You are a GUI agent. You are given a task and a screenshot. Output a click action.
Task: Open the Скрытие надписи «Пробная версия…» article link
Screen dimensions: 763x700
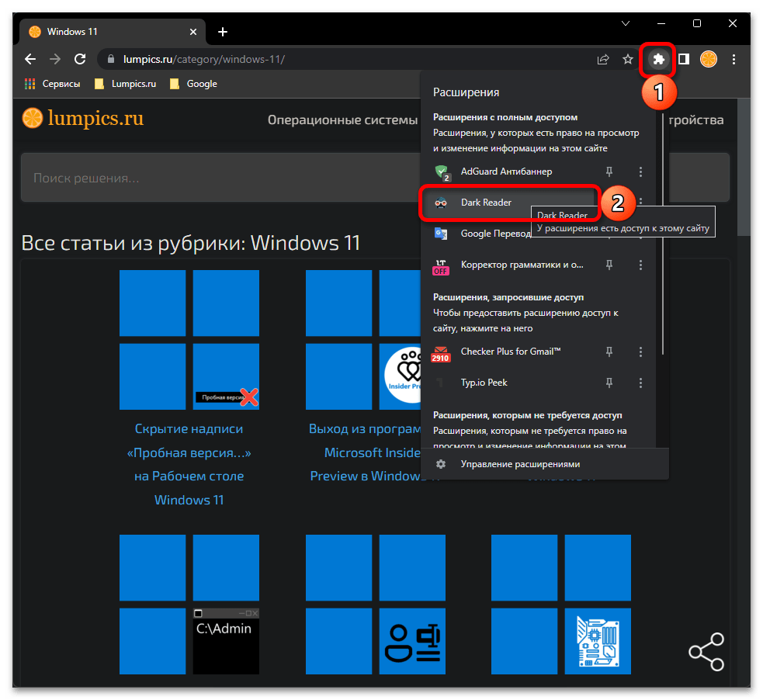click(x=189, y=464)
